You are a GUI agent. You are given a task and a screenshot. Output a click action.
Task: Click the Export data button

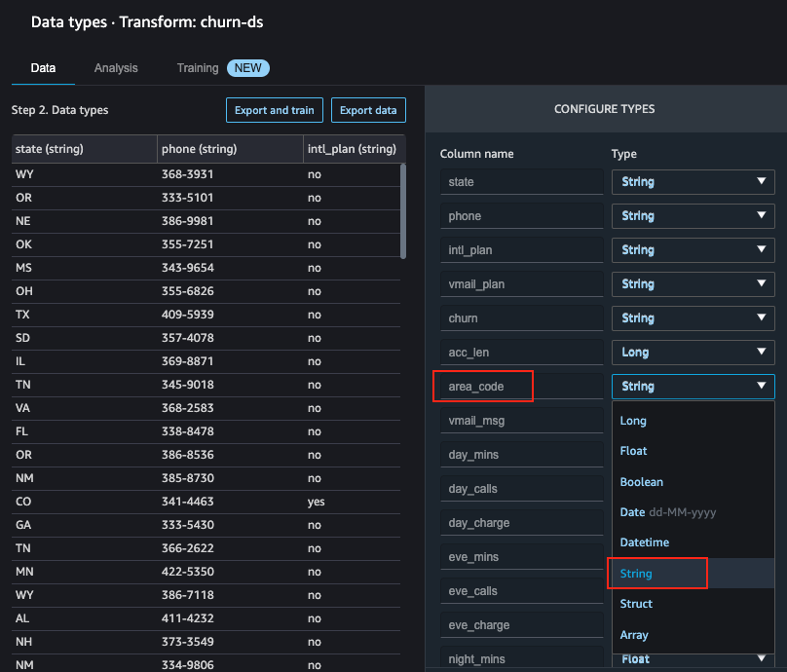point(368,110)
